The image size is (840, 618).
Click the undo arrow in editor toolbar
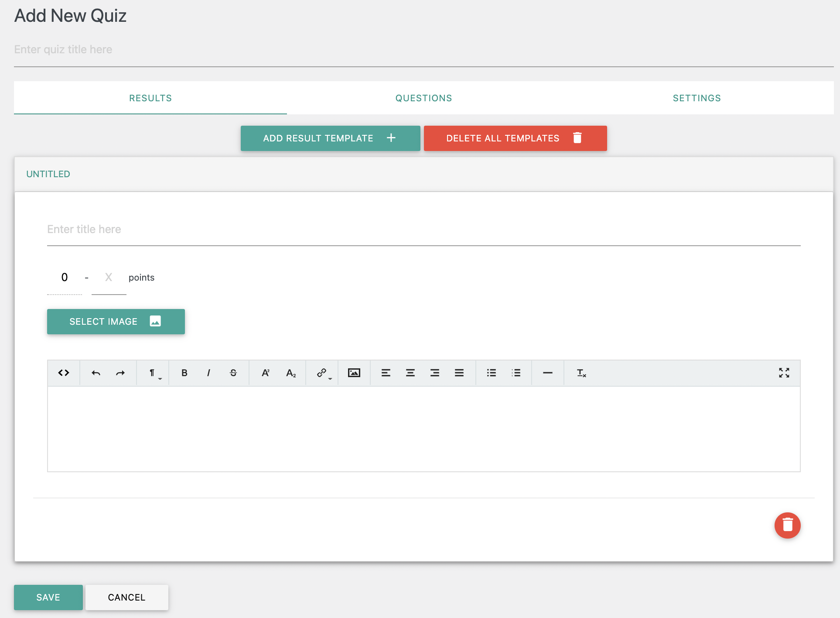pos(96,373)
